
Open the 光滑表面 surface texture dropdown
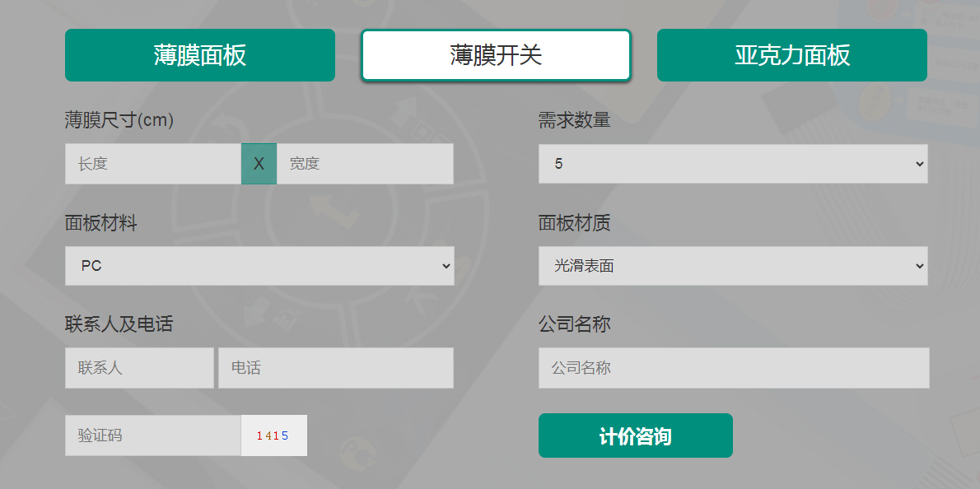tap(733, 266)
